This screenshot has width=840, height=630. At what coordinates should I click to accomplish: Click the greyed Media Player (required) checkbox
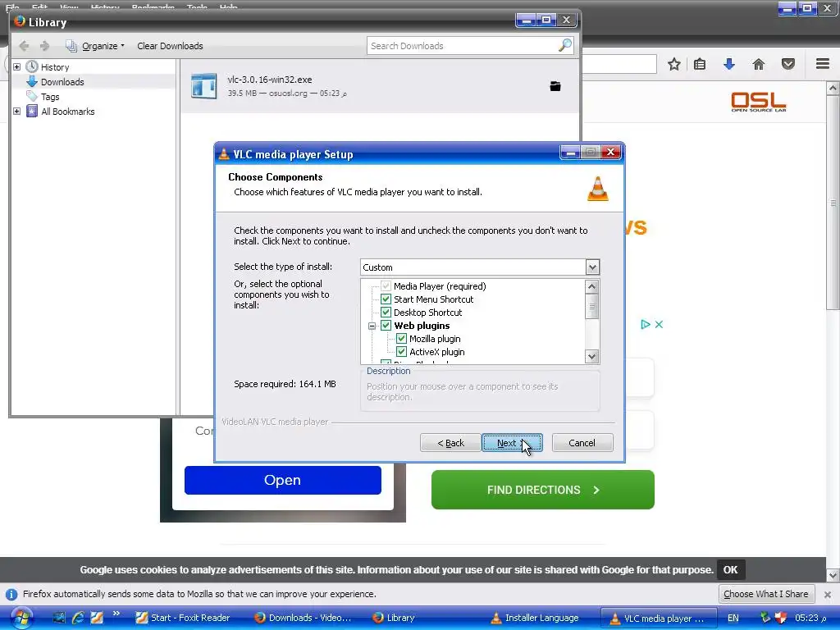pyautogui.click(x=386, y=286)
